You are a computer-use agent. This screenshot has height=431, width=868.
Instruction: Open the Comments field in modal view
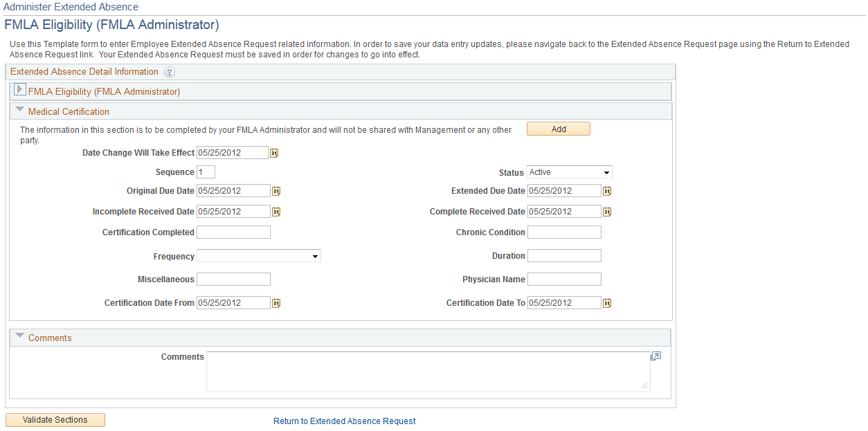[x=655, y=356]
